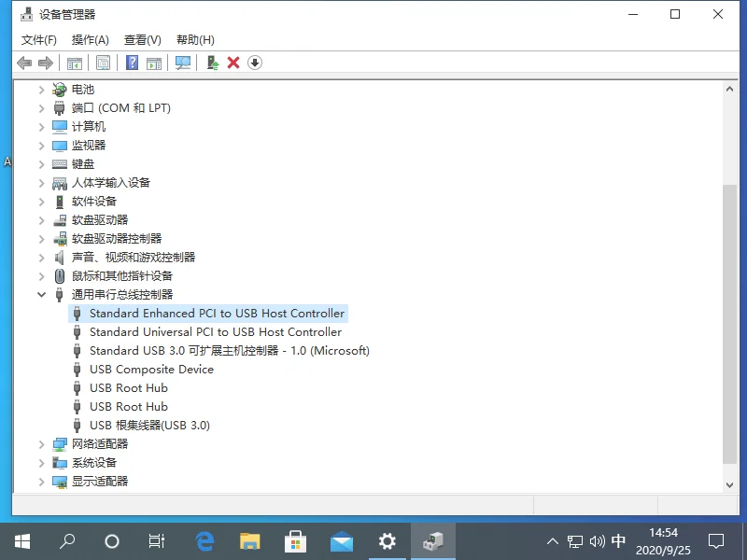Image resolution: width=747 pixels, height=560 pixels.
Task: Open the 操作(A) menu
Action: click(90, 40)
